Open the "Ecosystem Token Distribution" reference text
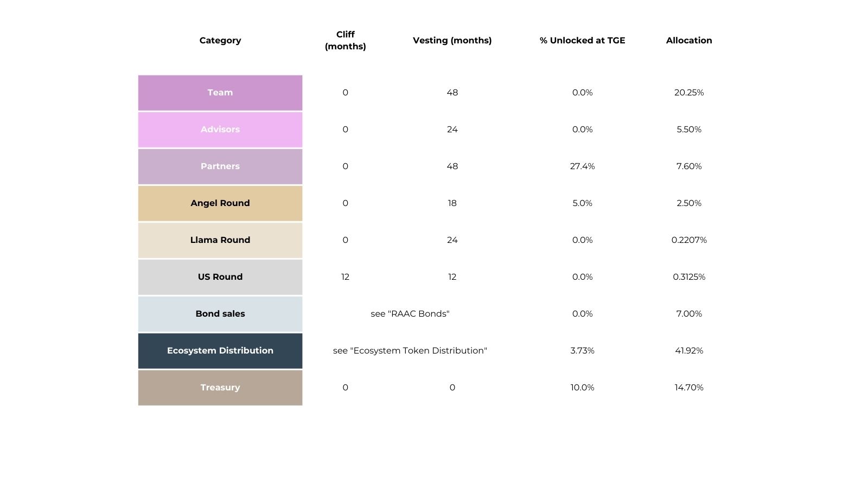 pos(410,351)
